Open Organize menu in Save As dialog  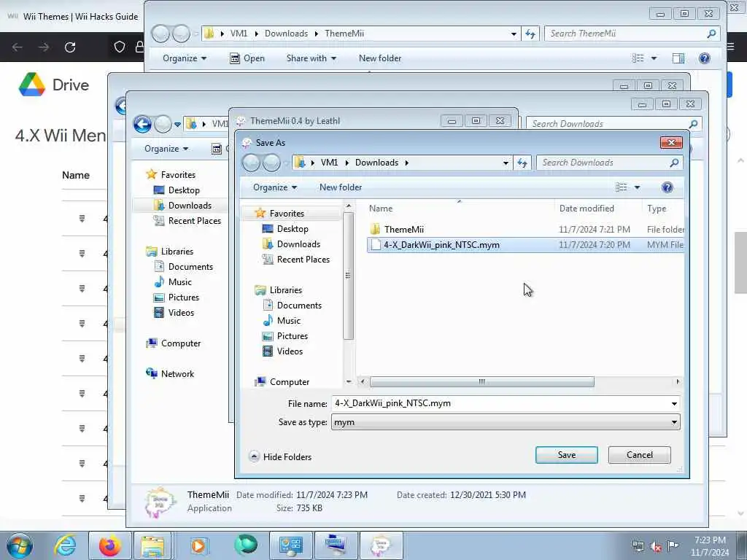[275, 187]
